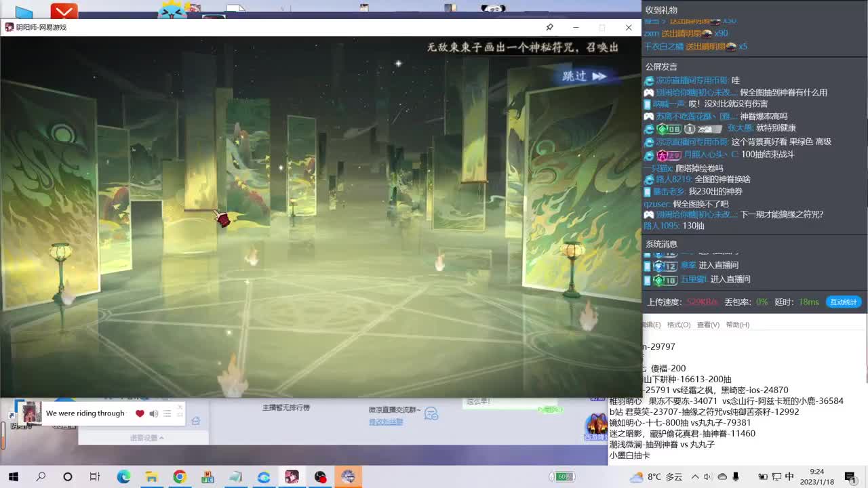This screenshot has height=488, width=868.
Task: Toggle the 互动统计 panel
Action: [843, 302]
